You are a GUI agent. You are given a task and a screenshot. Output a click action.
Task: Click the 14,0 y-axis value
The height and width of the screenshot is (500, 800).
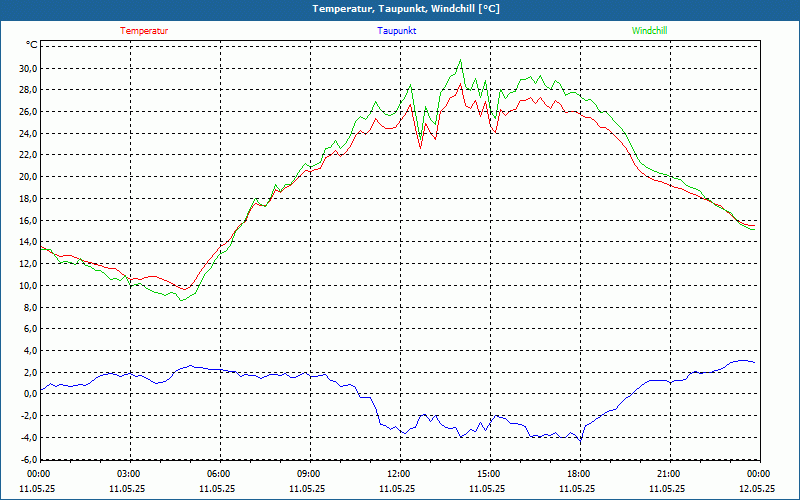pyautogui.click(x=29, y=241)
